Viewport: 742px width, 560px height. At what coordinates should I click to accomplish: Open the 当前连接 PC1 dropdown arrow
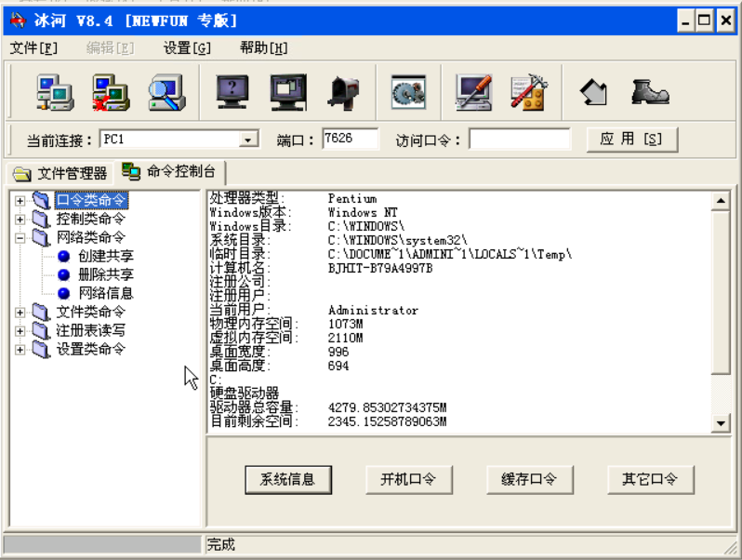click(x=248, y=140)
